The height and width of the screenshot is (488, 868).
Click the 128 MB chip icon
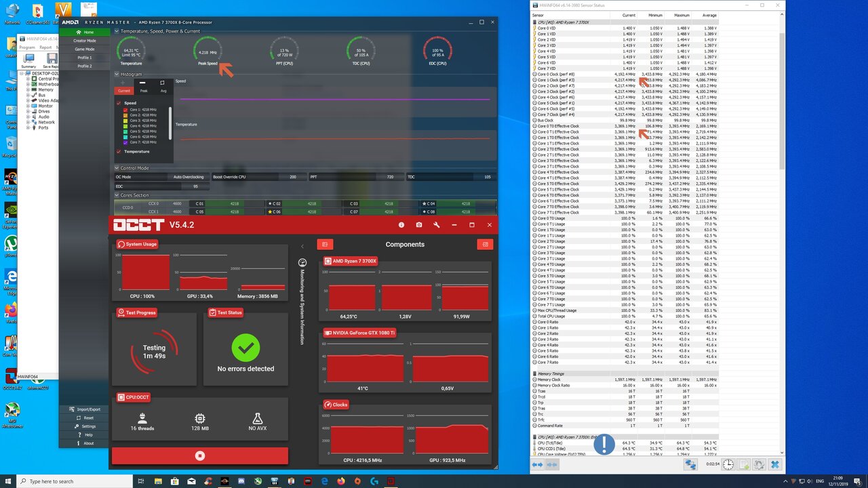point(199,419)
